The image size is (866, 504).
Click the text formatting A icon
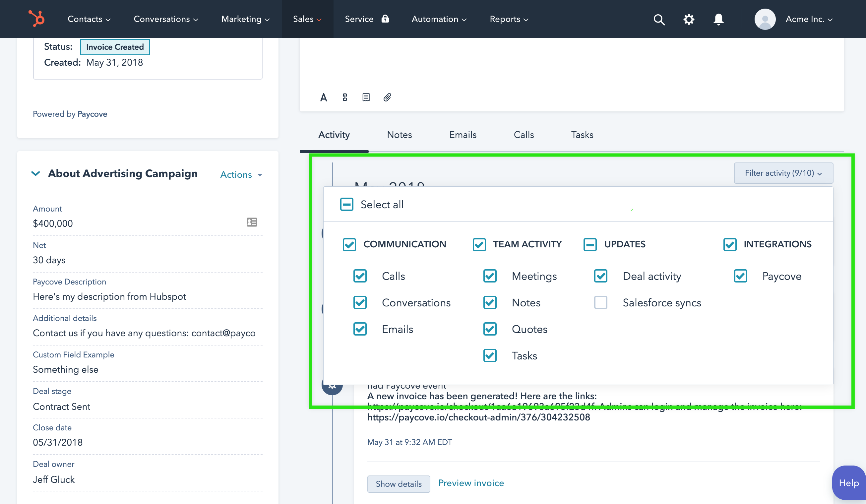tap(323, 97)
